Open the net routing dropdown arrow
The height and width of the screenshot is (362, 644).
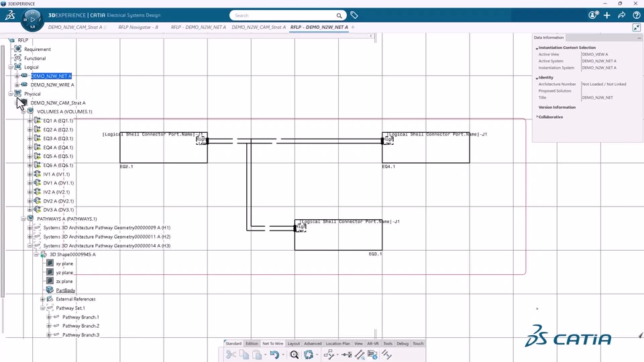tap(337, 355)
